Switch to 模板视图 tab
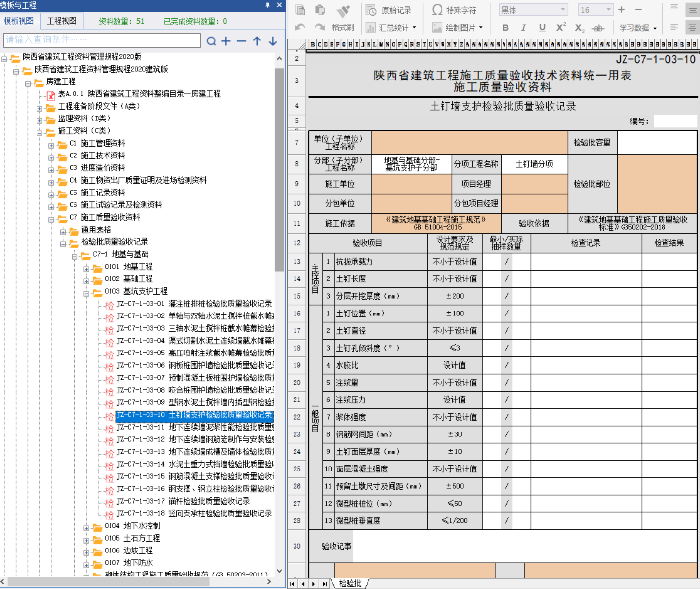 click(19, 21)
